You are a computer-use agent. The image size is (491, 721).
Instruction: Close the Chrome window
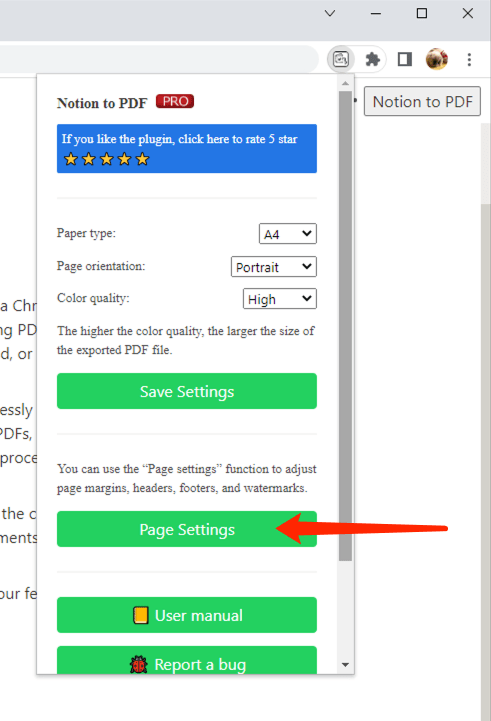468,13
